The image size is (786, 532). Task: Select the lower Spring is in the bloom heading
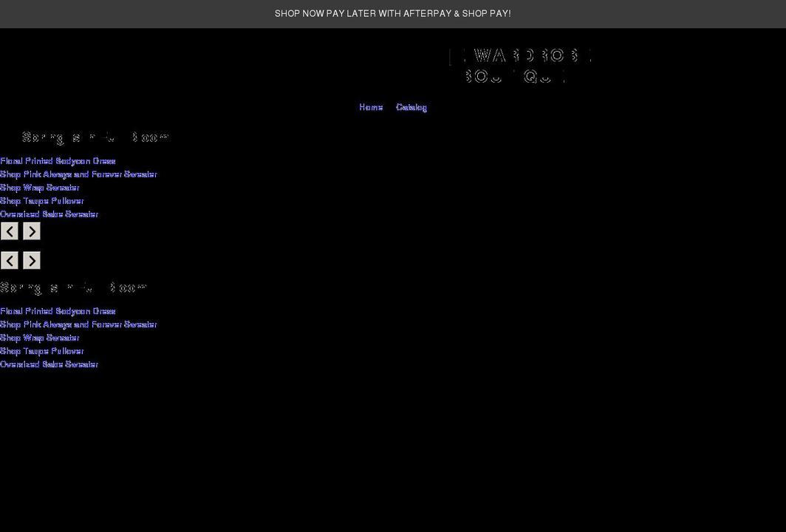(74, 287)
